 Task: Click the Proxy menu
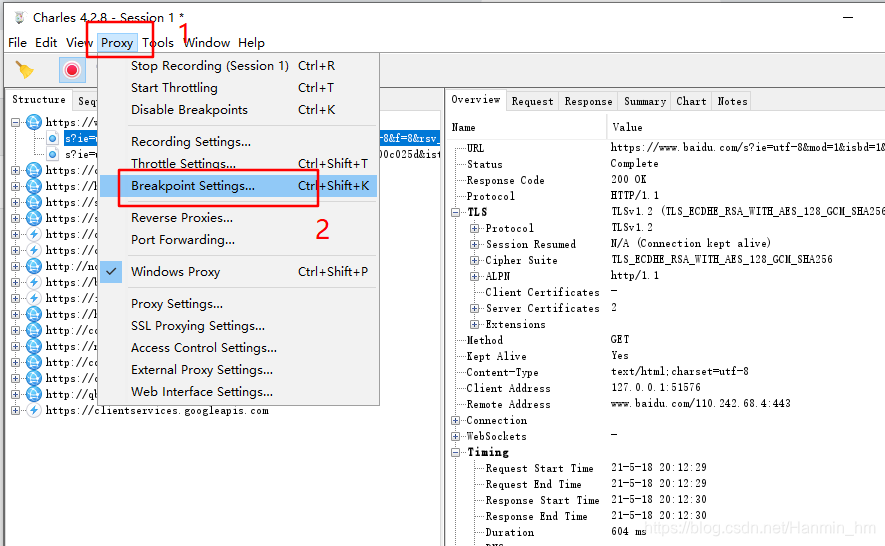coord(117,43)
